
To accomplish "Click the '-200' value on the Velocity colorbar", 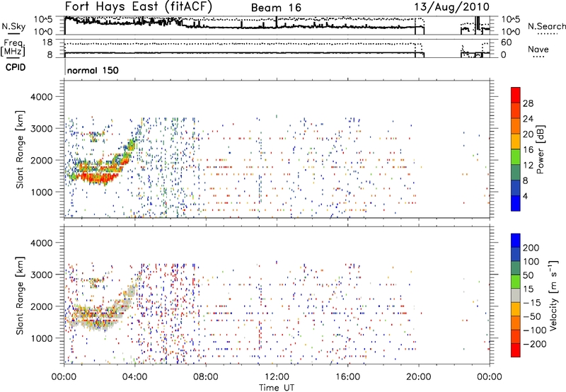I will (x=535, y=344).
